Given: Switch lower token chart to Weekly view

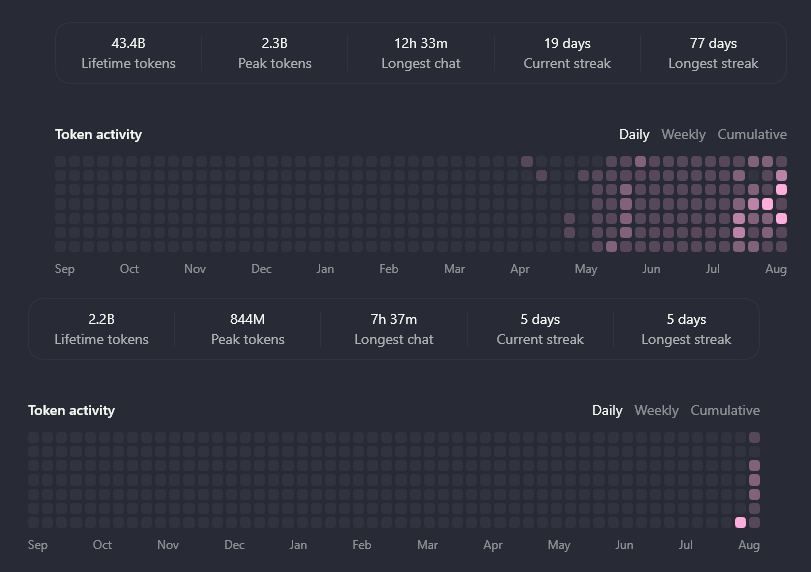Looking at the screenshot, I should (656, 411).
